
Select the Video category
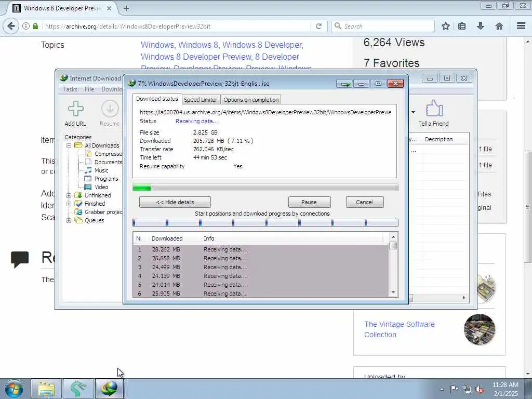tap(97, 187)
